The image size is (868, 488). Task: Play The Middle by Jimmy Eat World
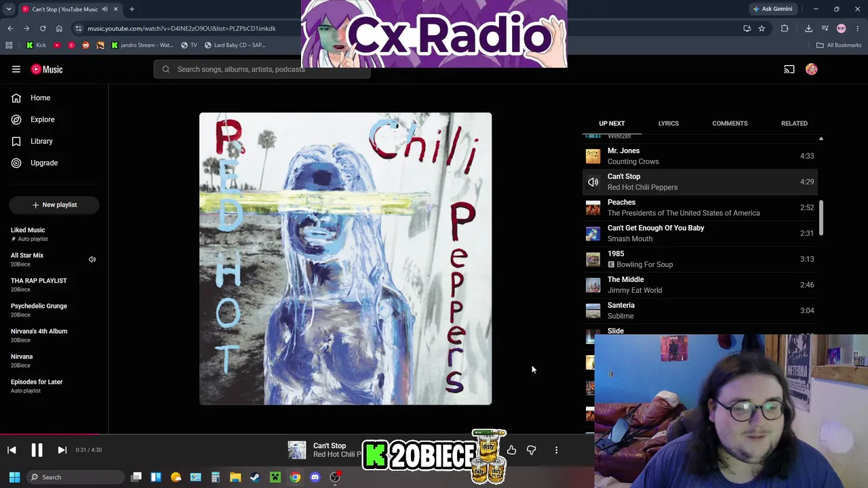pos(700,285)
